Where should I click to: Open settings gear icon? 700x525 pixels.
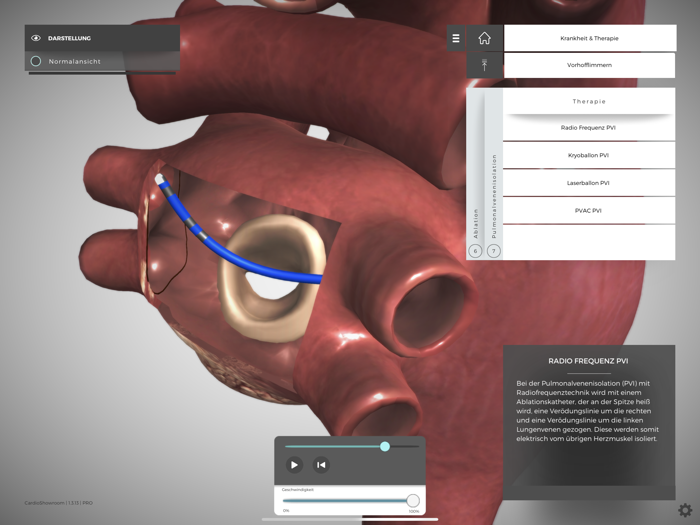click(685, 510)
